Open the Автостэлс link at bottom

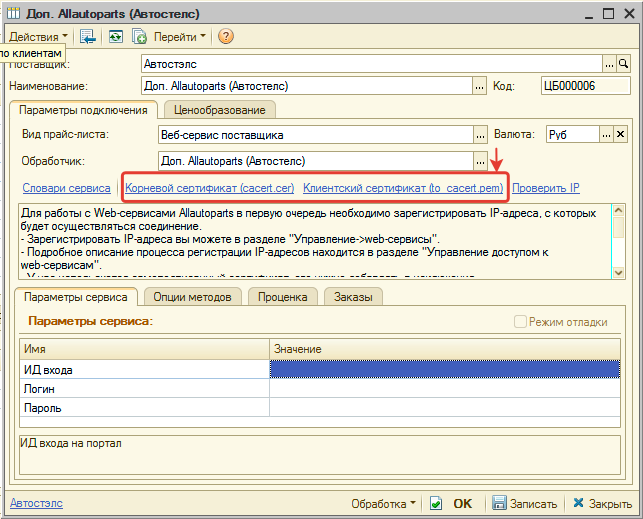[36, 503]
